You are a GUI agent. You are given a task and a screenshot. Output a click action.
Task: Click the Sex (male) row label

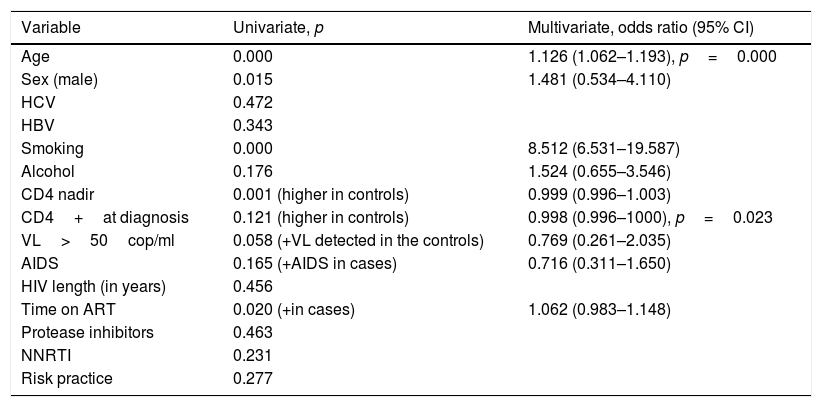click(58, 79)
